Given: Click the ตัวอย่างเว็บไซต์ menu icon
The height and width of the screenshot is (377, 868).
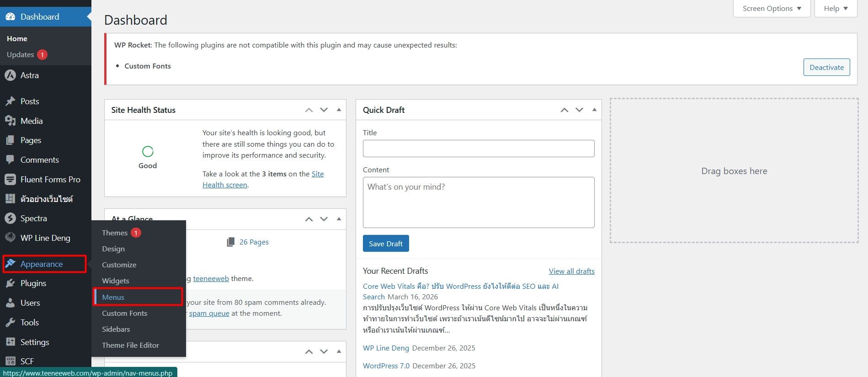Looking at the screenshot, I should (10, 199).
